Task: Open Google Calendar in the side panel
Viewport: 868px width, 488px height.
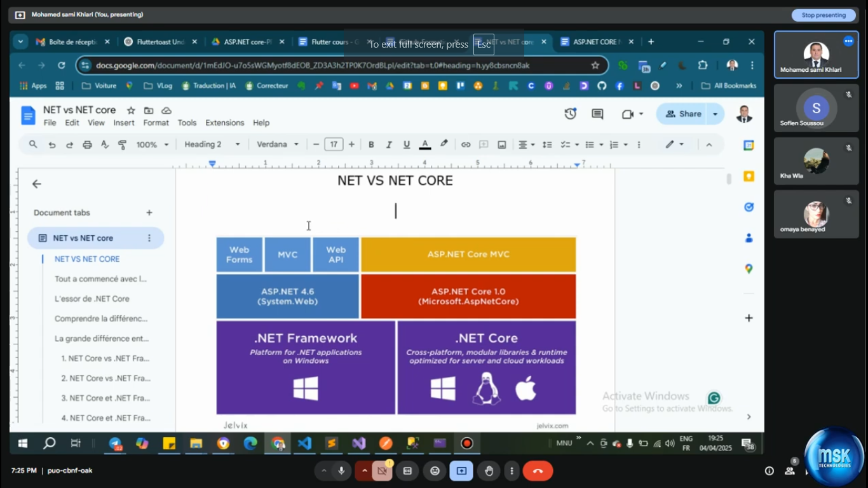Action: (749, 146)
